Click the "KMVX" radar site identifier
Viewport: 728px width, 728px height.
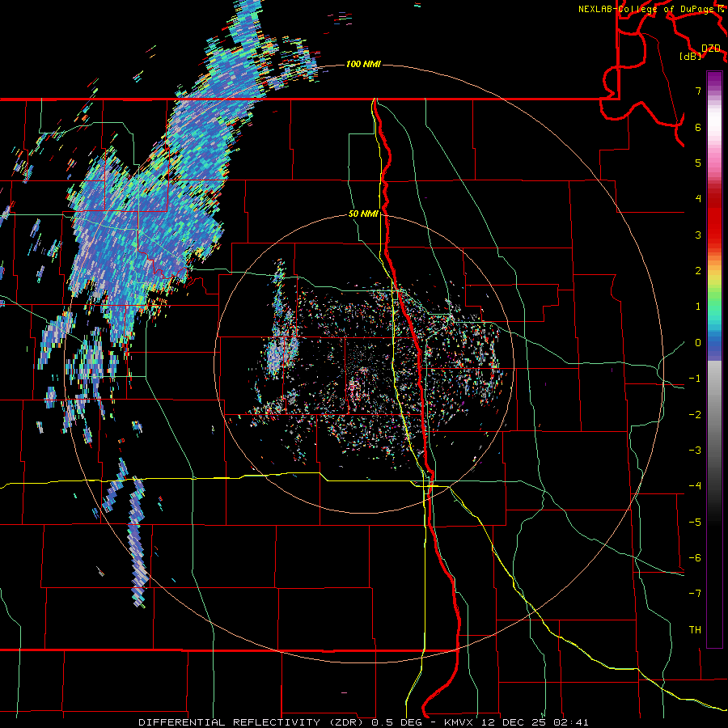(x=459, y=722)
